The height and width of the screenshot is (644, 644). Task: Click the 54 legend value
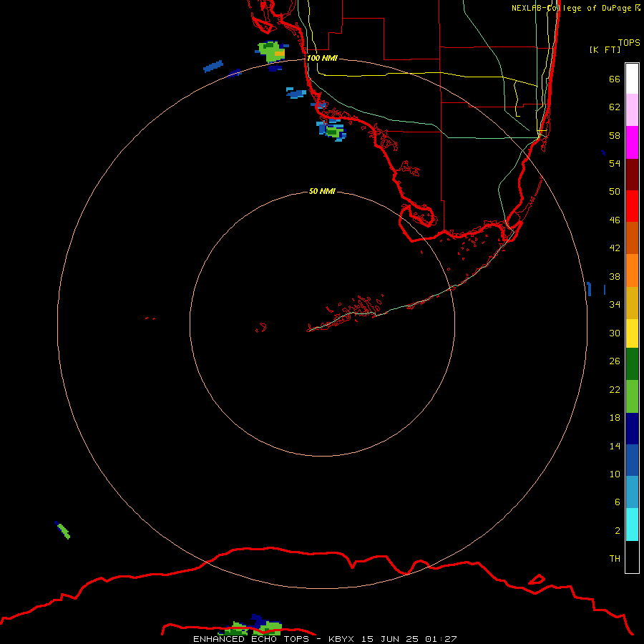(x=615, y=163)
